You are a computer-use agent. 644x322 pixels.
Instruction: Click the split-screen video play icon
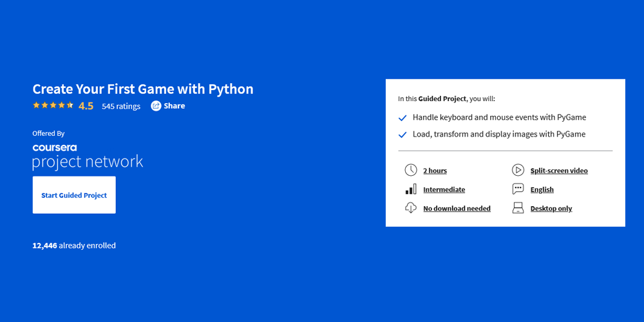point(518,170)
